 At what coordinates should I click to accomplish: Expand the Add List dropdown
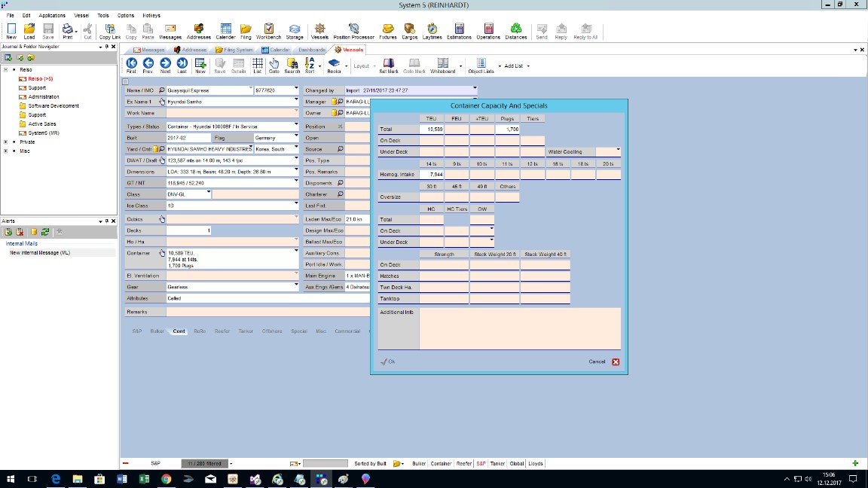[527, 66]
